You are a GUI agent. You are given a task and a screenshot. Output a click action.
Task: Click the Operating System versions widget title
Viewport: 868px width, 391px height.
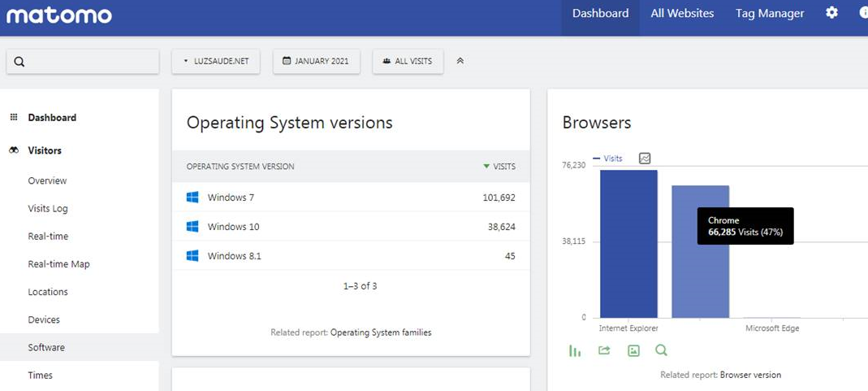coord(290,123)
